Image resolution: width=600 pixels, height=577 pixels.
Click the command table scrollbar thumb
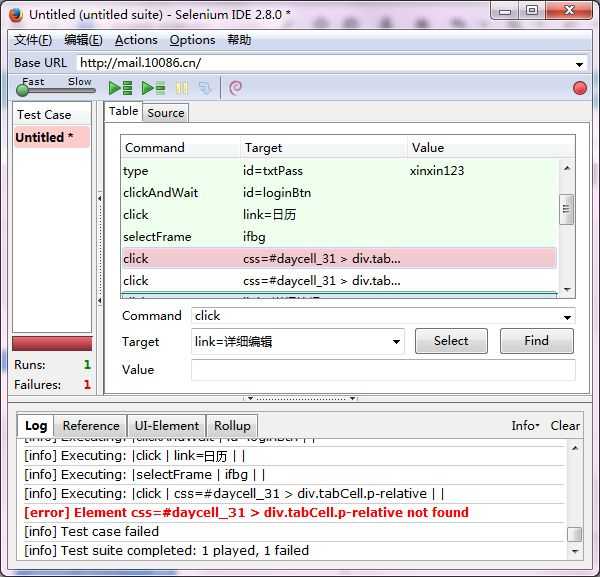tap(566, 209)
